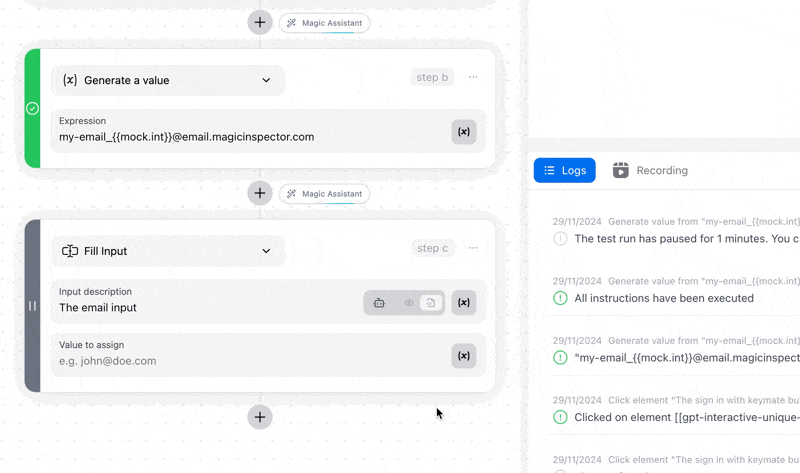Toggle the document selector mode

431,303
